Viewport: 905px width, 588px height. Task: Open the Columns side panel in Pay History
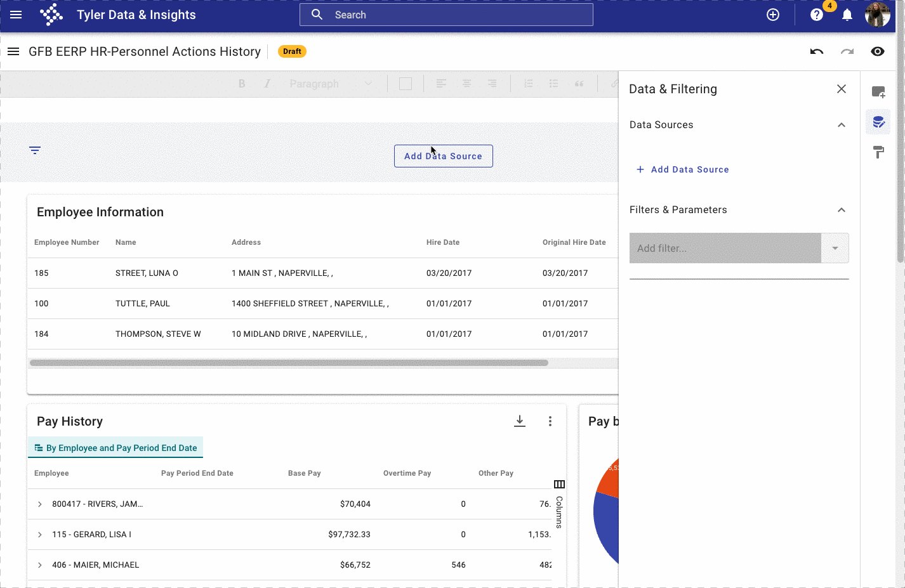[x=559, y=504]
